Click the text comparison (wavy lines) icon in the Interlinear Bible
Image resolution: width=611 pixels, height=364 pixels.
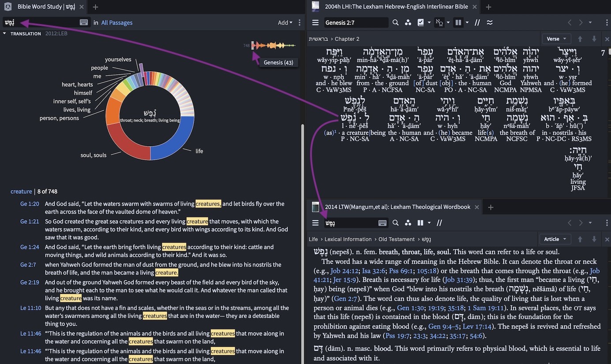point(490,23)
